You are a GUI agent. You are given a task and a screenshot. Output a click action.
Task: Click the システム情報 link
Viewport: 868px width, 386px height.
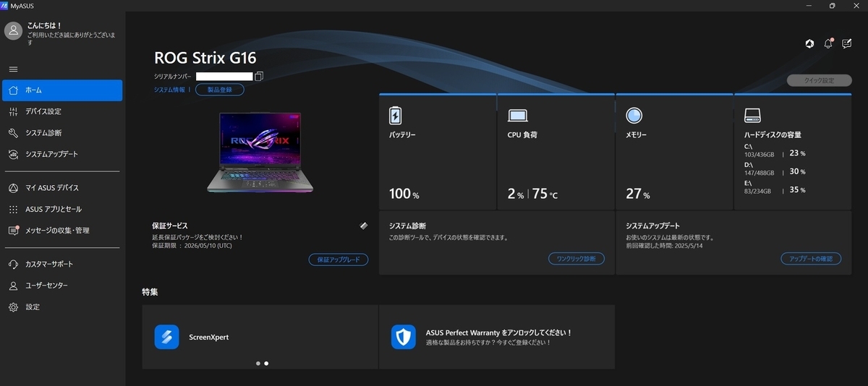[169, 90]
